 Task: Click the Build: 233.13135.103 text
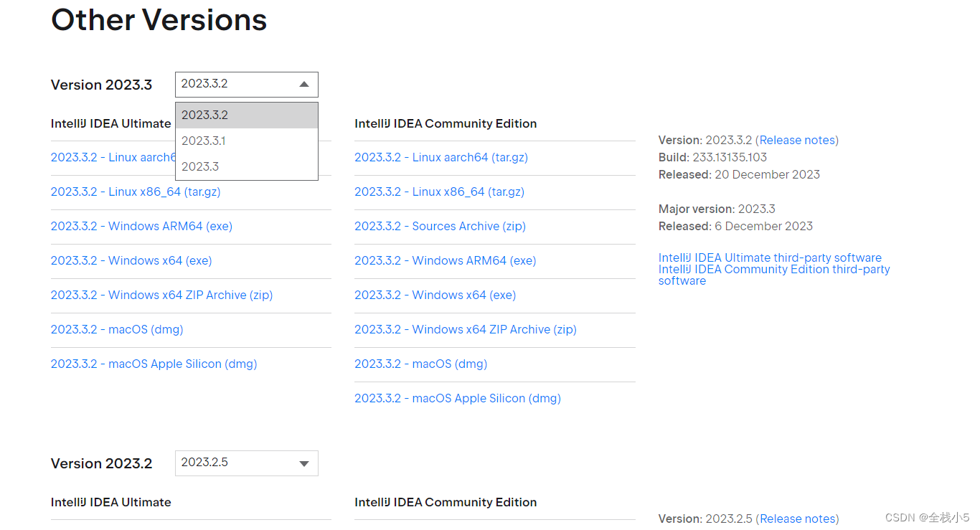click(x=712, y=158)
